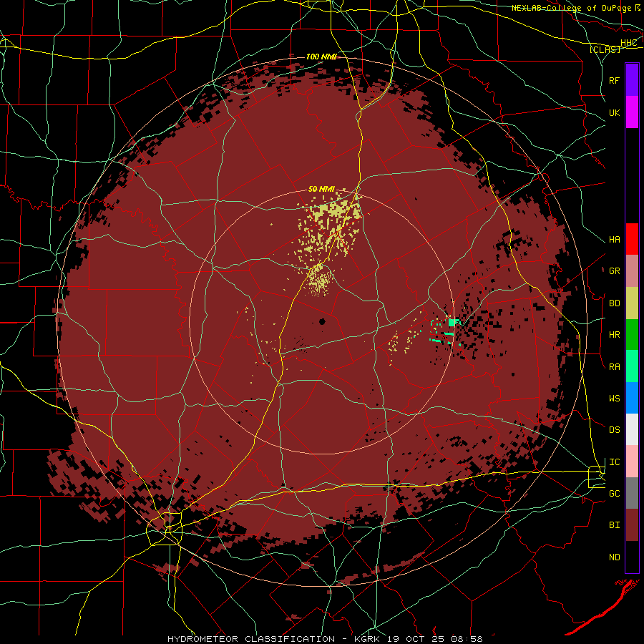Click the BI legend label
This screenshot has height=644, width=644.
pos(614,525)
